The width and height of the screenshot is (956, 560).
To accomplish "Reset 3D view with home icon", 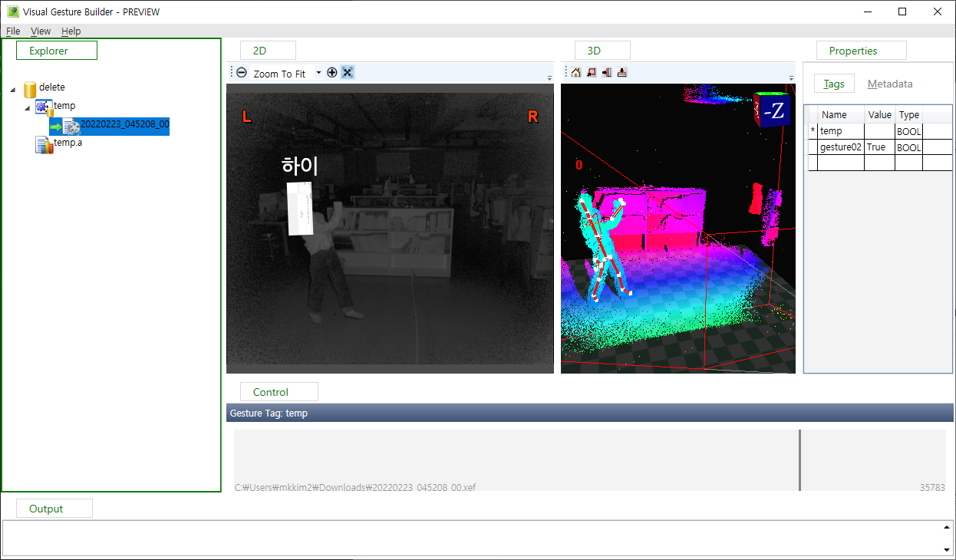I will [576, 72].
